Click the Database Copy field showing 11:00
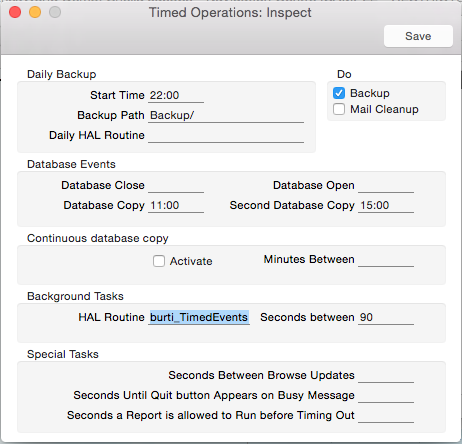Viewport: 462px width, 444px height. click(x=176, y=205)
